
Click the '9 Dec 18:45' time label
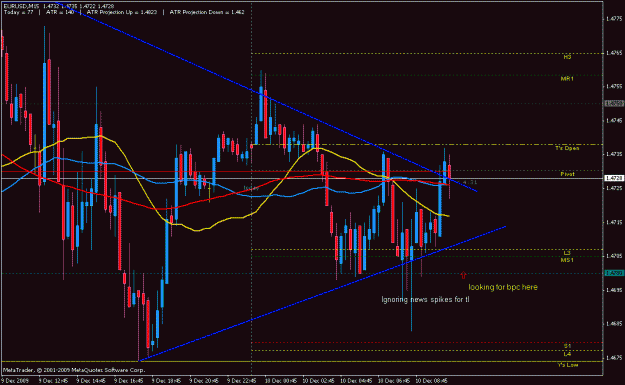(168, 381)
